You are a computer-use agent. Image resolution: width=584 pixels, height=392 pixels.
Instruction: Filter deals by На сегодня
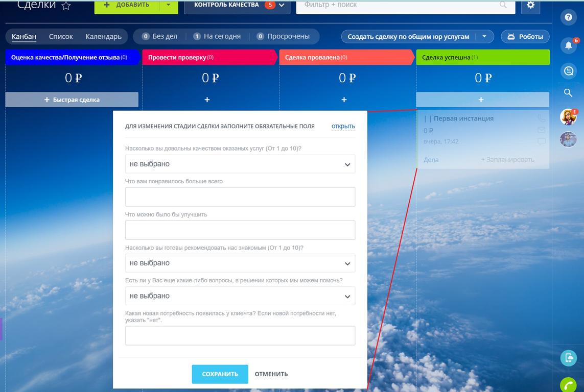coord(217,36)
